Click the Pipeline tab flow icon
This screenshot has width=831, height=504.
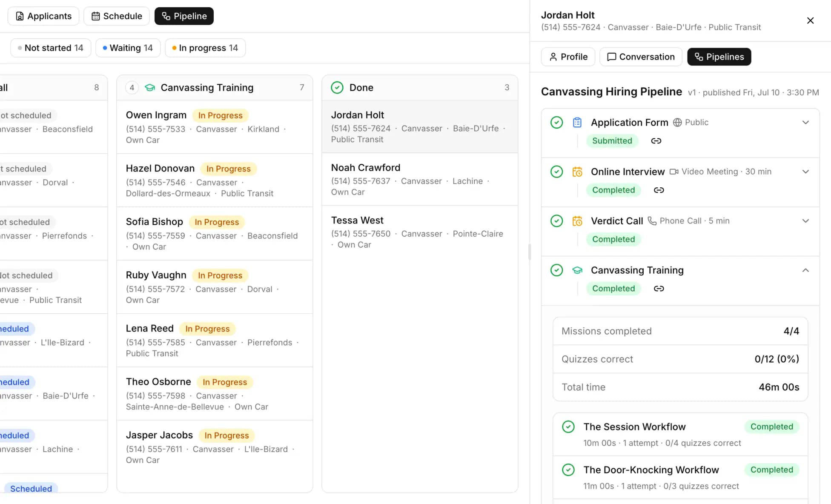tap(166, 16)
